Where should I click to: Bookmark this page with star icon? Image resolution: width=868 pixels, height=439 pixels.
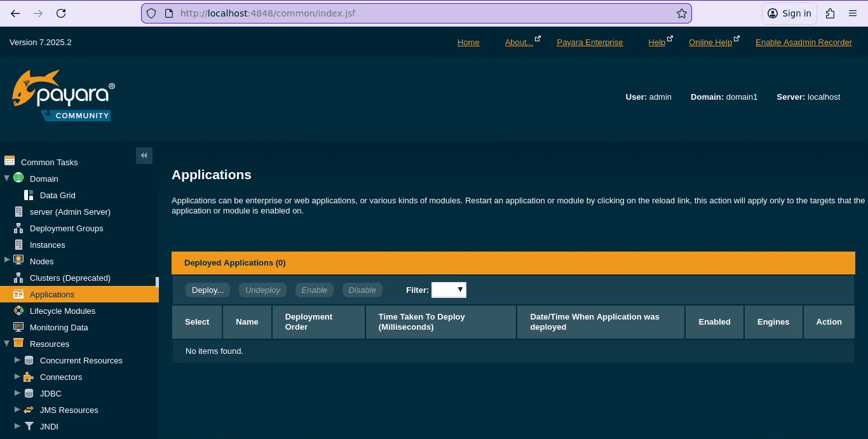point(681,13)
